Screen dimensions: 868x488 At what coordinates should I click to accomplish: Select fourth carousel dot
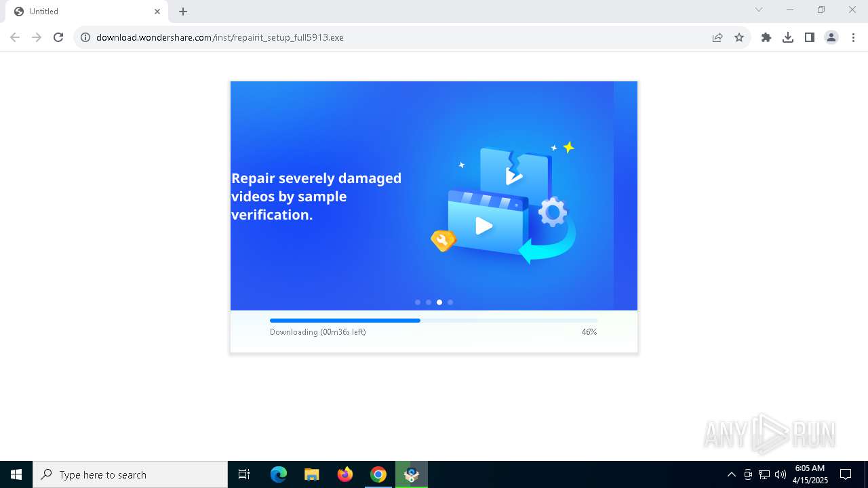(x=450, y=302)
